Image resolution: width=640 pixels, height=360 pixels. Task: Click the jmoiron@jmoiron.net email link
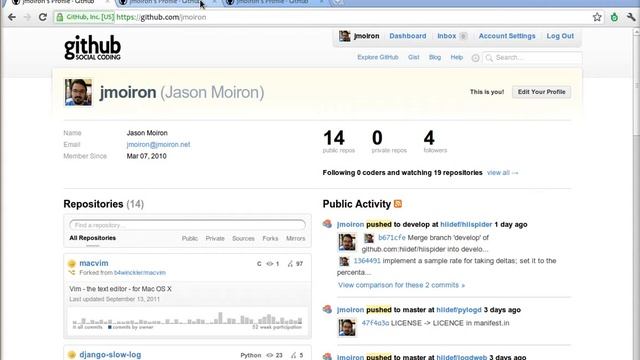click(x=158, y=144)
